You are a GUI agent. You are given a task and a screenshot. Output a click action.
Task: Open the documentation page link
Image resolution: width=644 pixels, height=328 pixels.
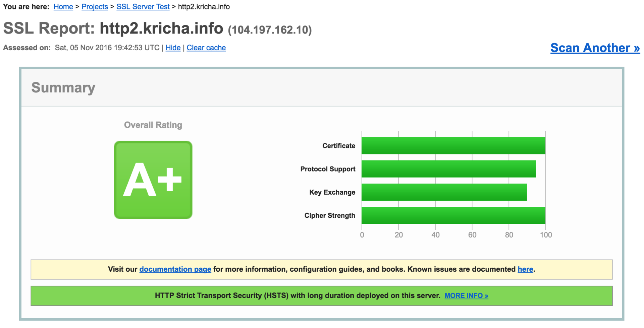tap(175, 269)
